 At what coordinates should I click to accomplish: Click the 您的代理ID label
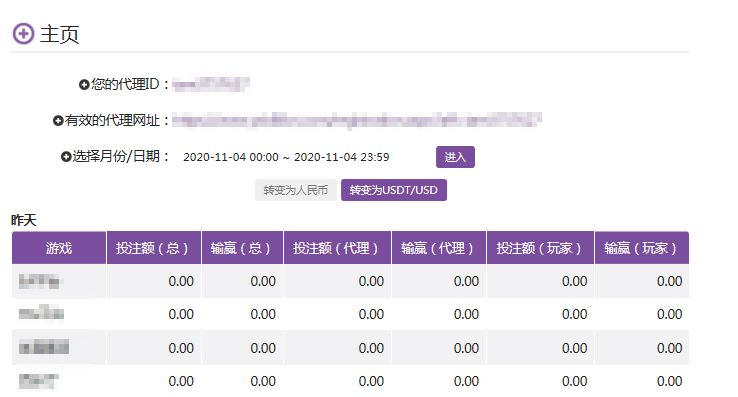click(x=125, y=84)
